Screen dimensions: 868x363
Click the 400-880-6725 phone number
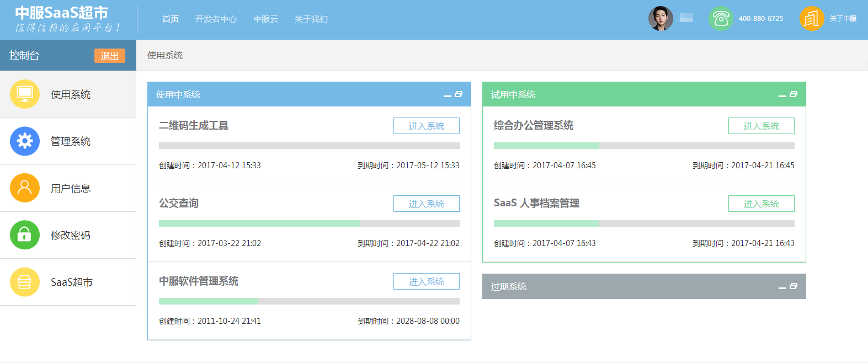click(x=761, y=19)
